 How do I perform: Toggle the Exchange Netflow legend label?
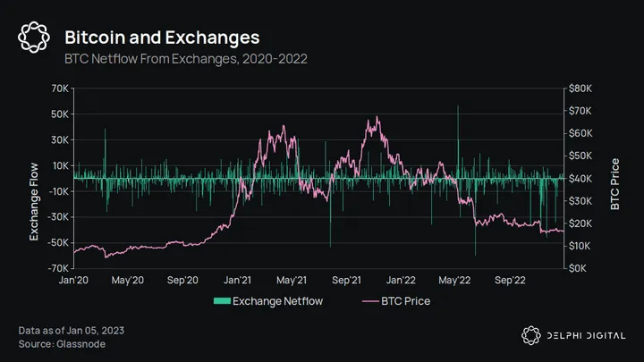pyautogui.click(x=277, y=301)
